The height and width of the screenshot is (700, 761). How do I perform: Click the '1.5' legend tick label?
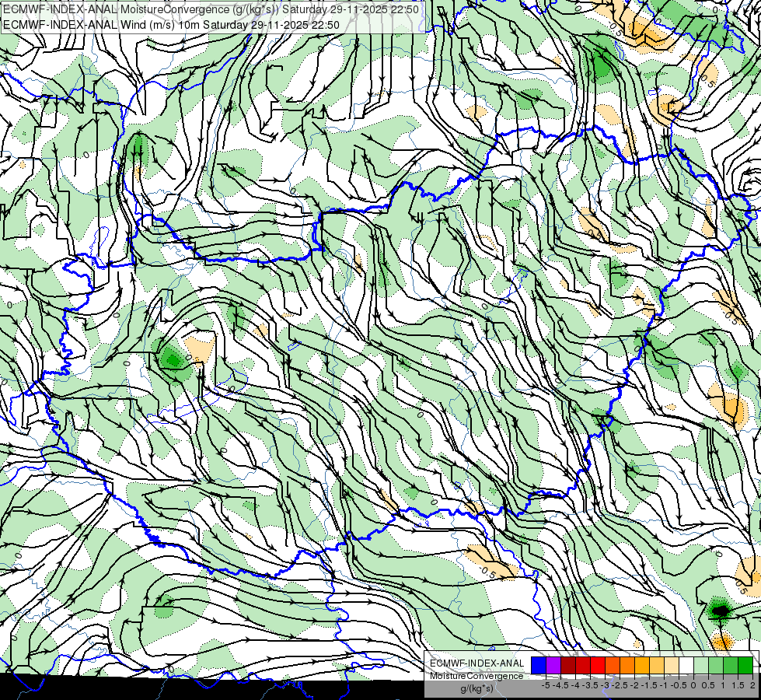[x=738, y=685]
